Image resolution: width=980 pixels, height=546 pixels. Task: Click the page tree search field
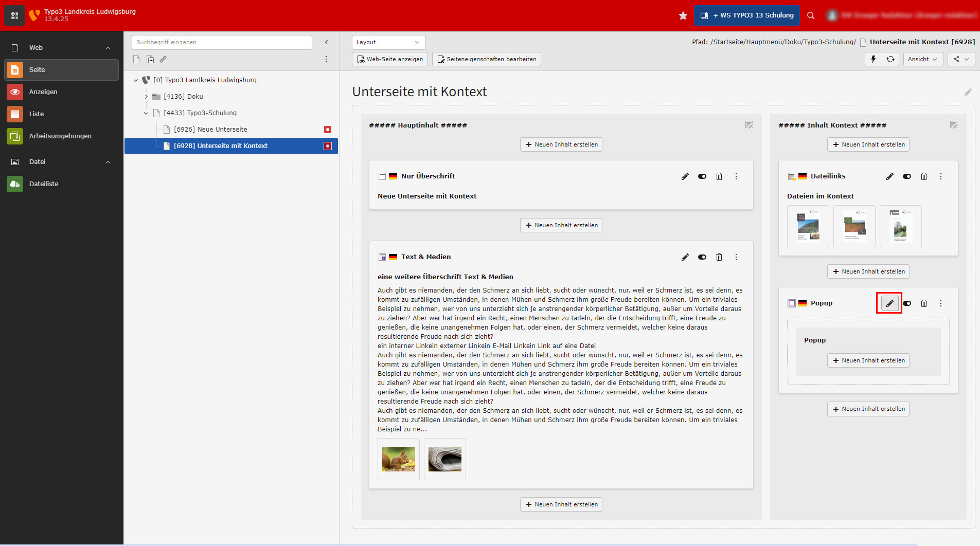[222, 42]
